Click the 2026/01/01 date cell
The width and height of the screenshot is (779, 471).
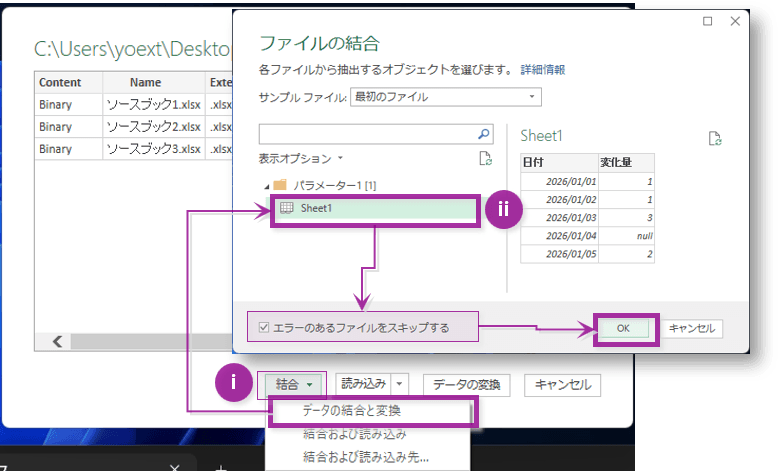pos(559,181)
